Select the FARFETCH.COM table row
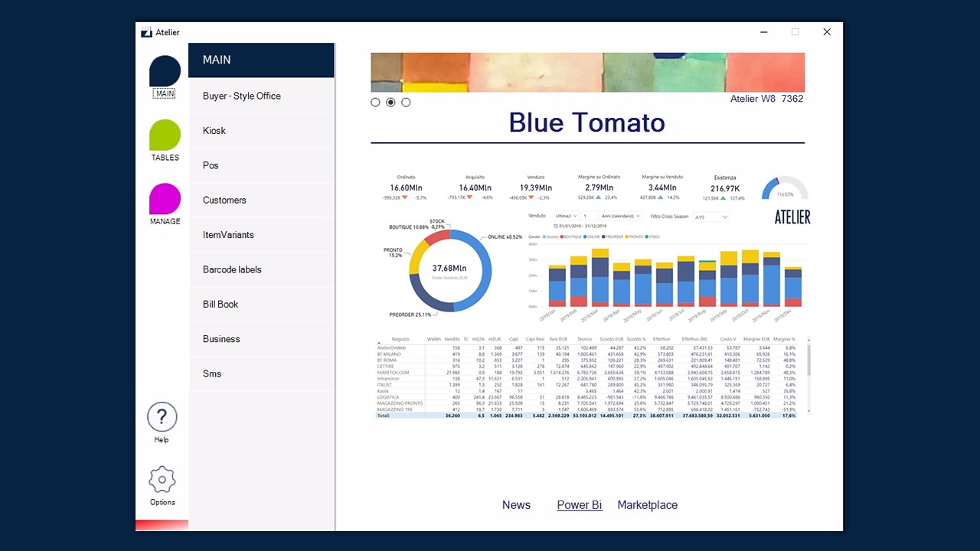This screenshot has width=980, height=551. (x=586, y=373)
